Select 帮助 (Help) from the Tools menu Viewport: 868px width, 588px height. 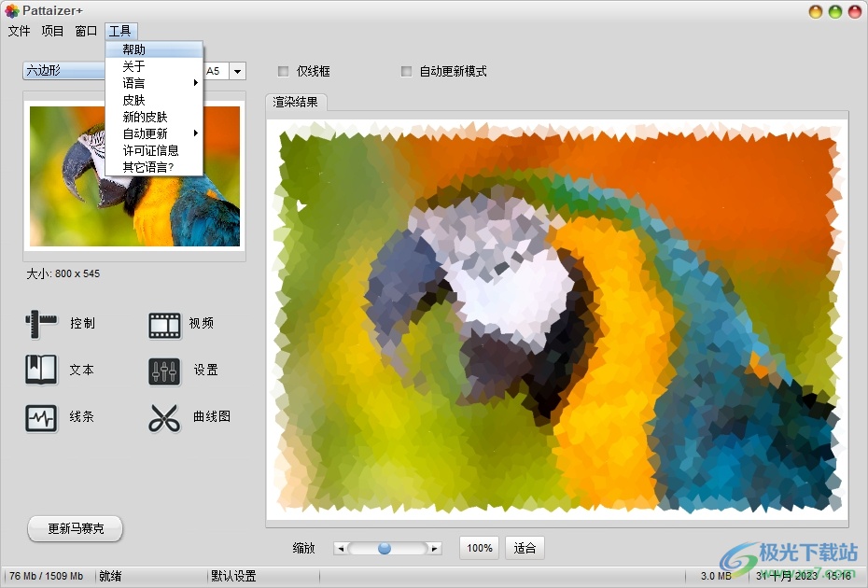coord(154,49)
